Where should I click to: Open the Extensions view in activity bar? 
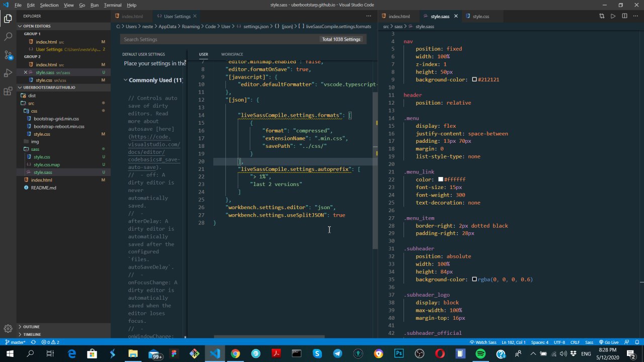(x=8, y=91)
